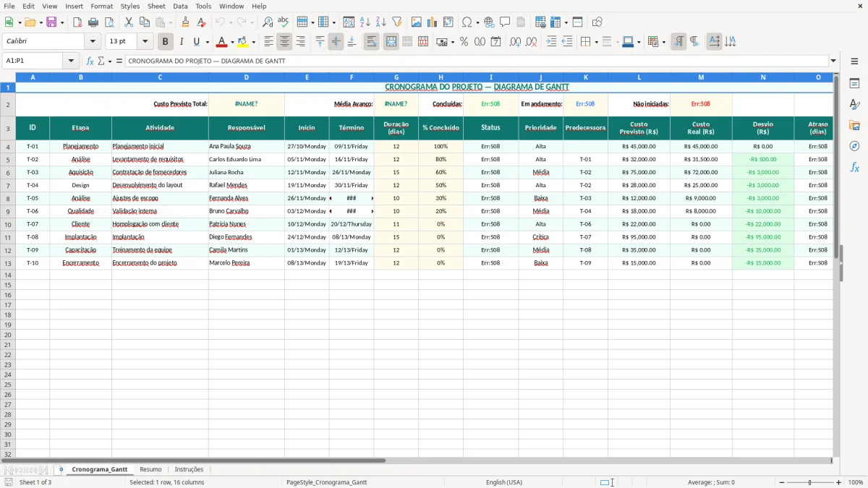Format cells as date
The image size is (868, 488).
pyautogui.click(x=495, y=42)
